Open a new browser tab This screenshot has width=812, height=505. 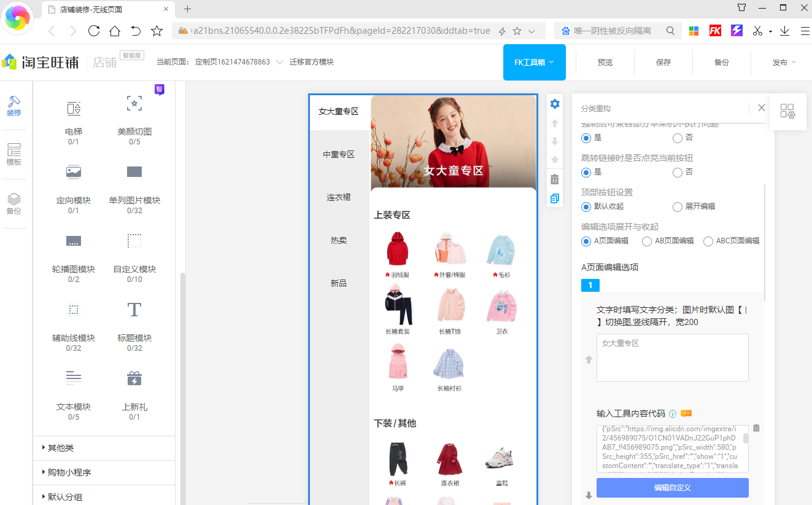pos(188,9)
